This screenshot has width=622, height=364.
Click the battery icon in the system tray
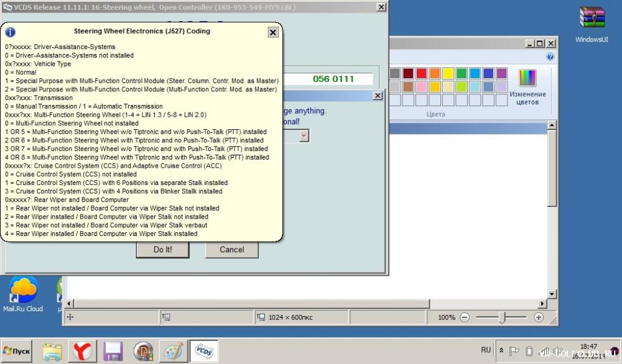pyautogui.click(x=529, y=351)
